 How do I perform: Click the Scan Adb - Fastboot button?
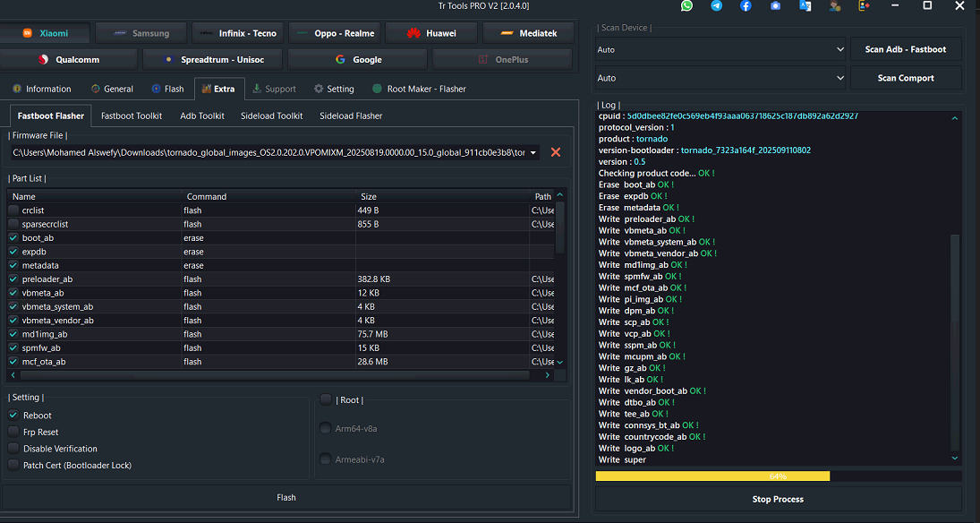click(x=906, y=49)
